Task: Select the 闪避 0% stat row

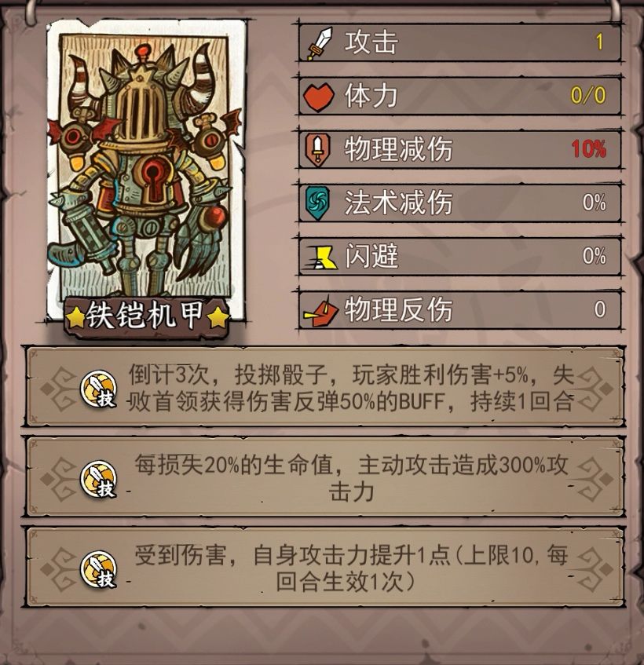Action: point(460,257)
